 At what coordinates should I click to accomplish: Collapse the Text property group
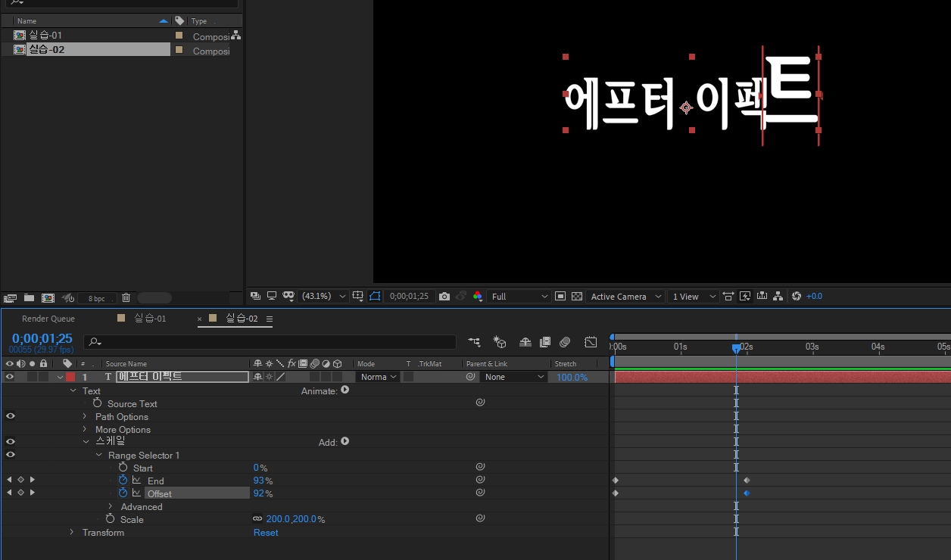tap(73, 390)
